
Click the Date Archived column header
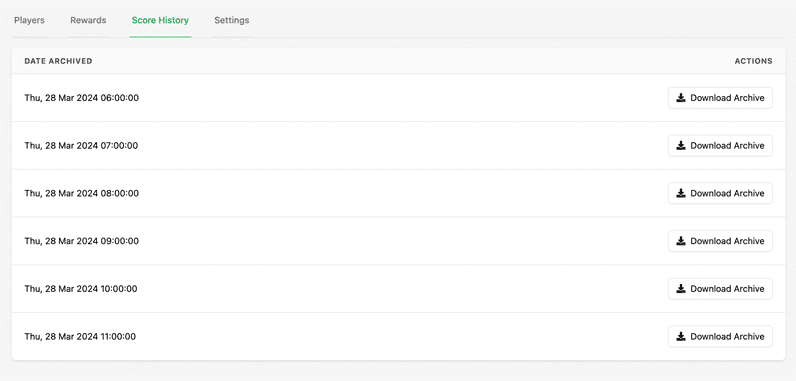point(58,61)
